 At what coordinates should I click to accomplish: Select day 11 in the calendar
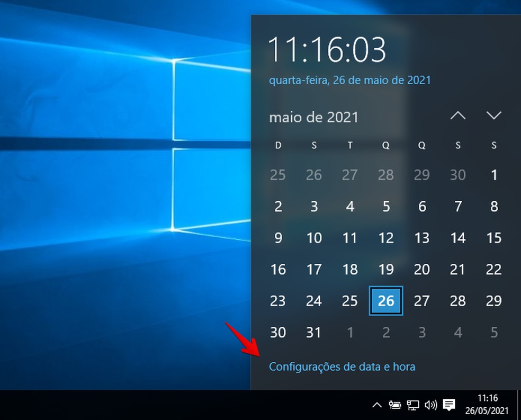pos(350,238)
